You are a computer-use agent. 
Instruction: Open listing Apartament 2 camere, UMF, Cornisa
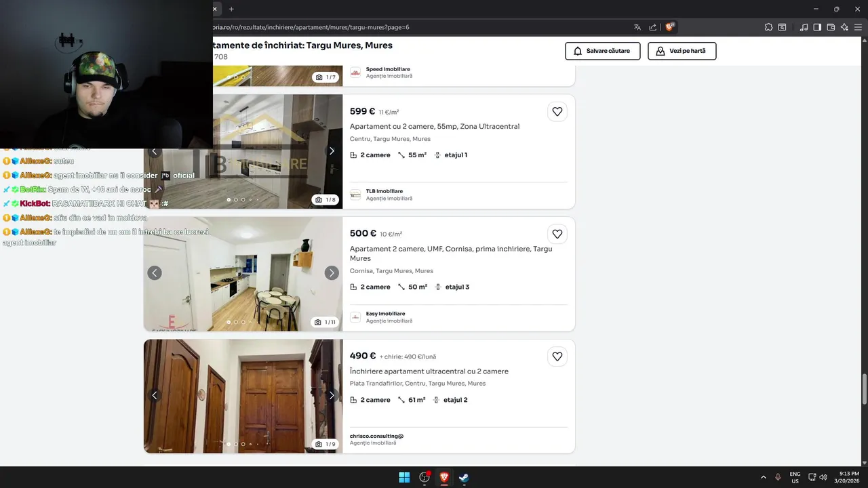tap(451, 253)
